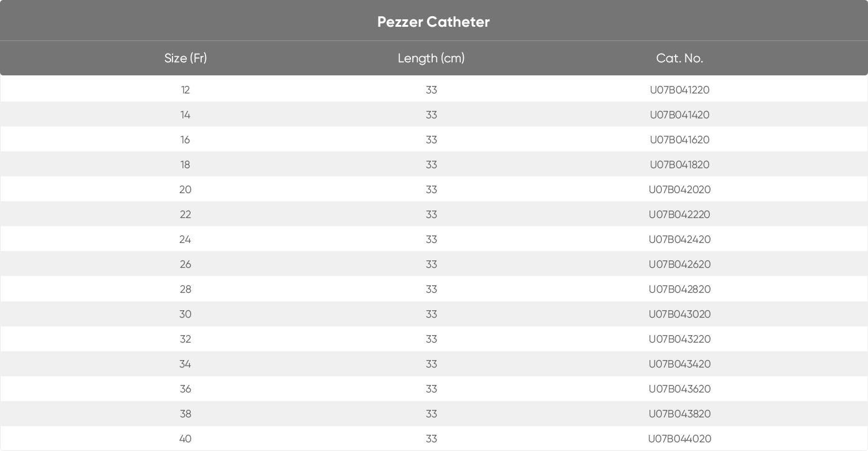Click catalog number U07B041220
868x451 pixels.
[x=679, y=90]
